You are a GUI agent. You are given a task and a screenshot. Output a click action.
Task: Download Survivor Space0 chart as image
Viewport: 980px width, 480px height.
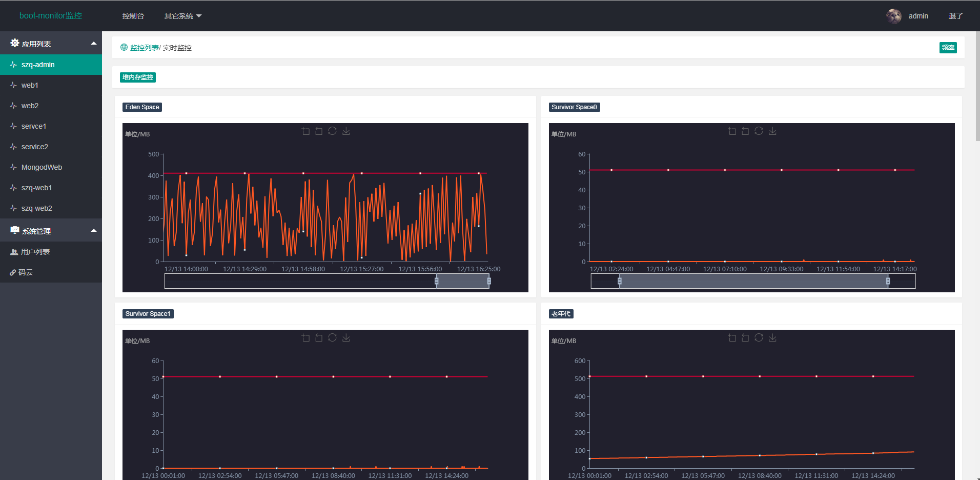coord(772,131)
